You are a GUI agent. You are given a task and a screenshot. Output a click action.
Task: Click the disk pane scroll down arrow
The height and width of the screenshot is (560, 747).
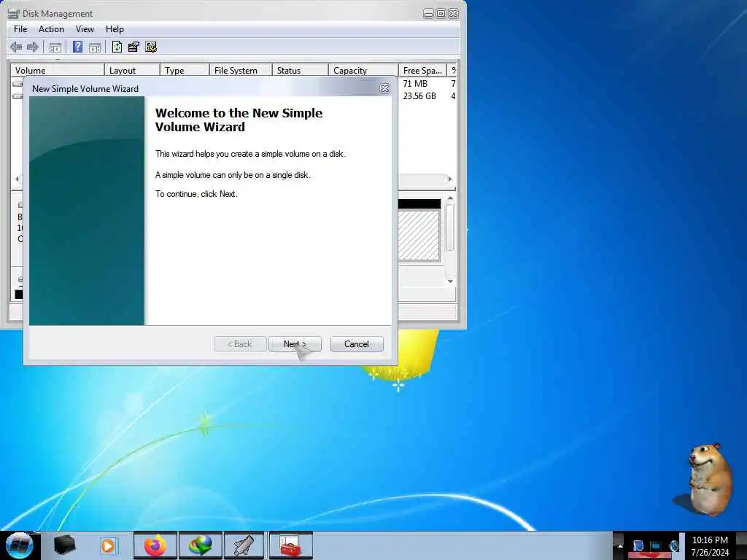(x=450, y=281)
